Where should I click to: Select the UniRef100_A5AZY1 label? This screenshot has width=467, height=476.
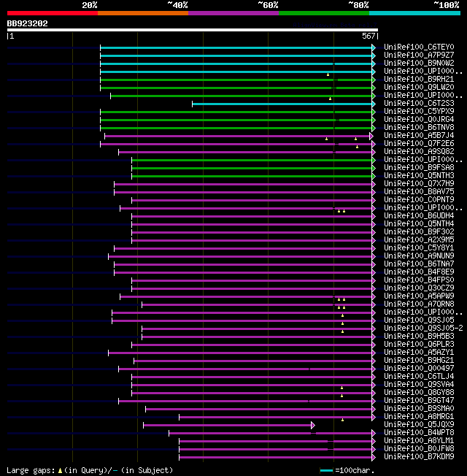[x=419, y=353]
